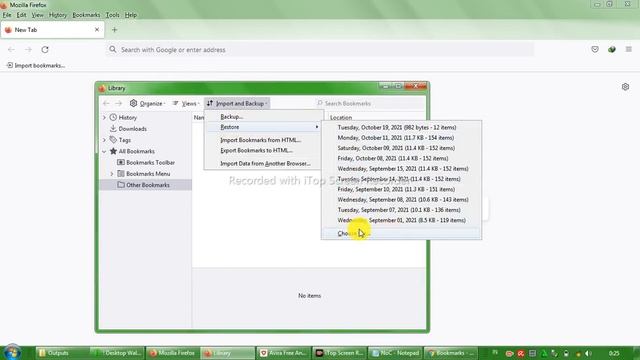Select History in Library sidebar

pyautogui.click(x=127, y=118)
